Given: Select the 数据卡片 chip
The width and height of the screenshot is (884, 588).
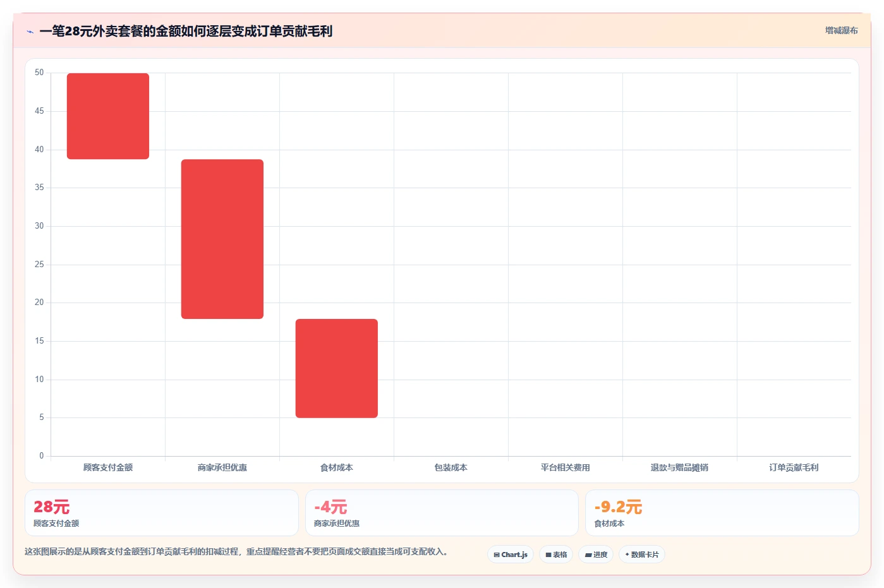Looking at the screenshot, I should [x=642, y=555].
